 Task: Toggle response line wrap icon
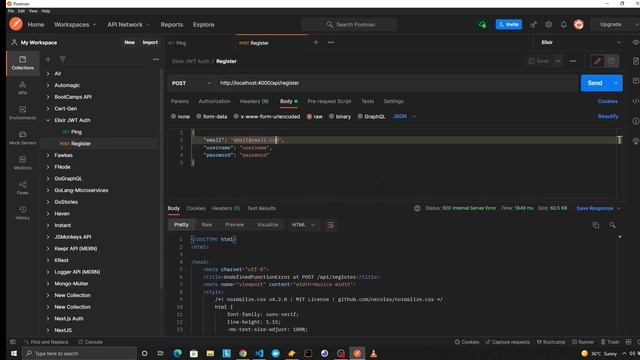(331, 225)
